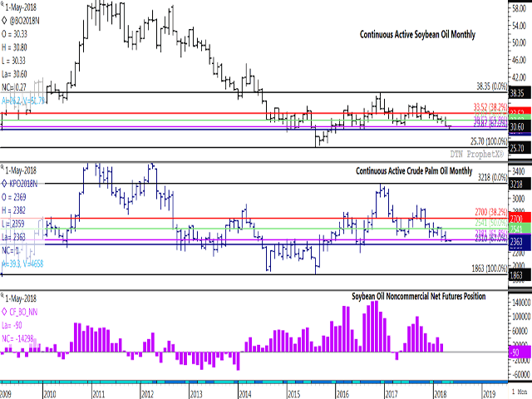Screen dimensions: 532x399
Task: Click the 140000 axis label
Action: coord(520,303)
